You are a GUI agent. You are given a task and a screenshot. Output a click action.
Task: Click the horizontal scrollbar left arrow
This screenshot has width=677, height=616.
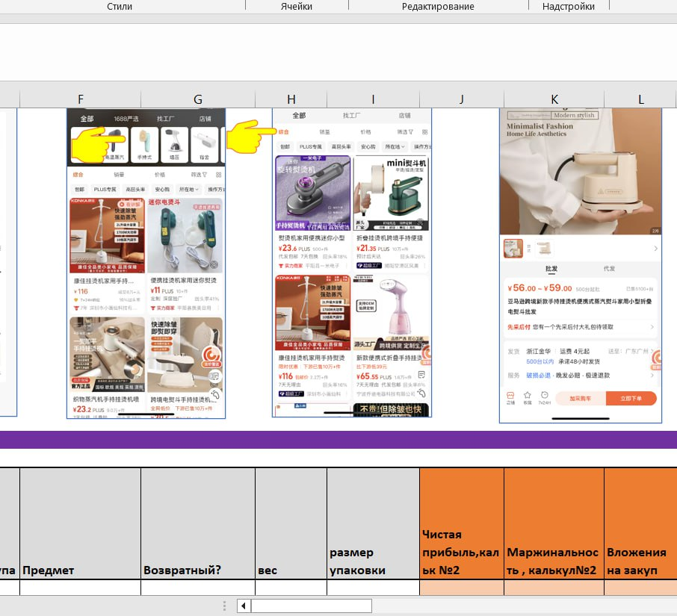click(x=244, y=606)
